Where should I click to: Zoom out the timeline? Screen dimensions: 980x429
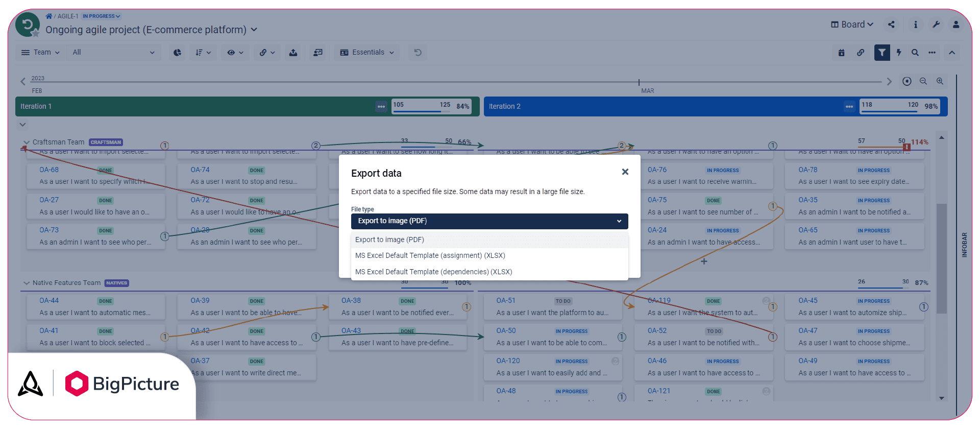pos(923,81)
